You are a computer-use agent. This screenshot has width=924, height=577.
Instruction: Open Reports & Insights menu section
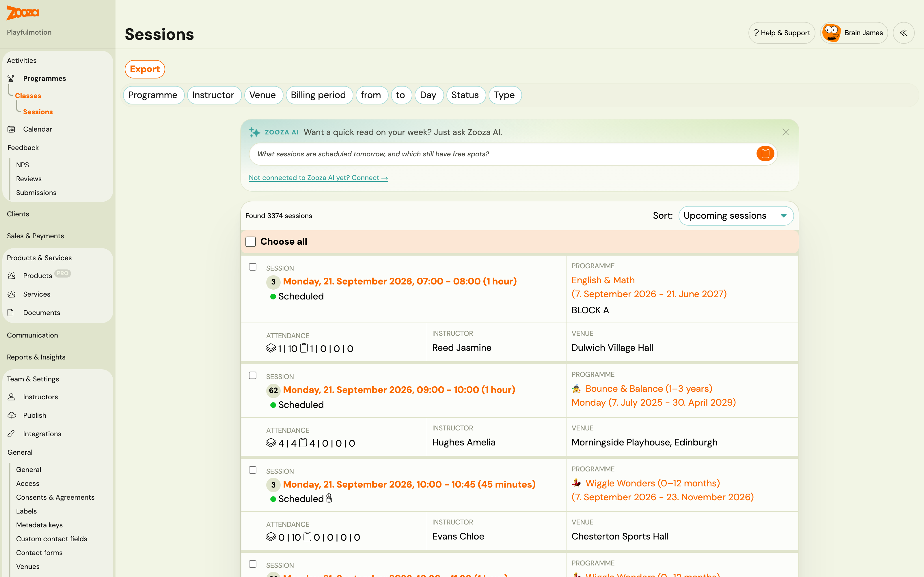click(36, 357)
